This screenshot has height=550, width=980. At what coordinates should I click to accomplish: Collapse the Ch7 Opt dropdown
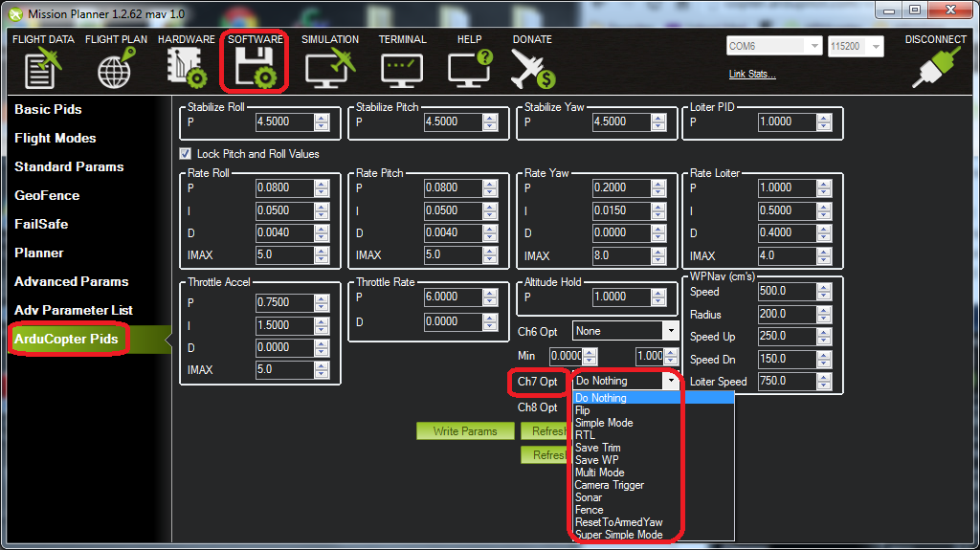pos(671,381)
